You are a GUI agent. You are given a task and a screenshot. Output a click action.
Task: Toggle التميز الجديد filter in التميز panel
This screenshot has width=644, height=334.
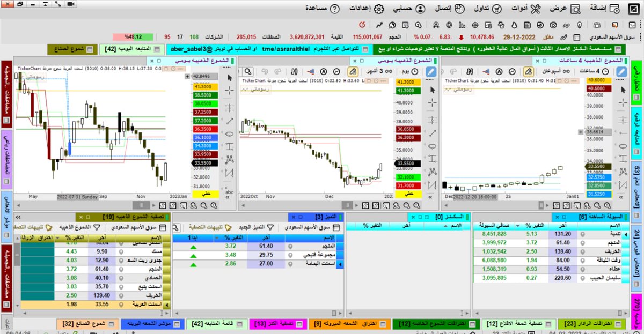point(256,227)
